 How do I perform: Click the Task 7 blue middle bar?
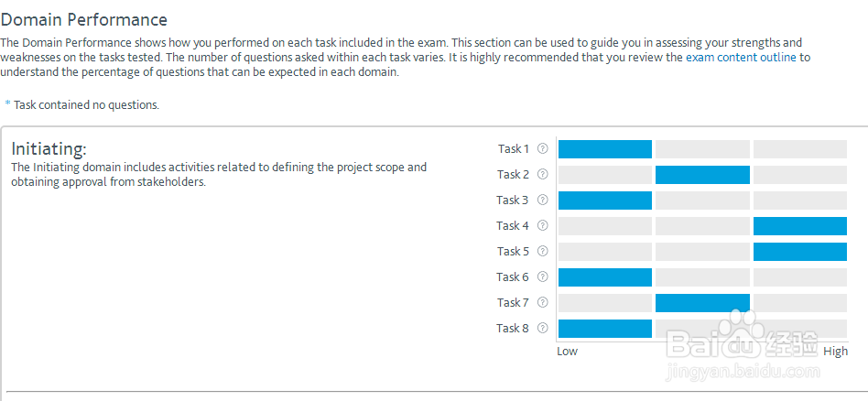(x=702, y=303)
